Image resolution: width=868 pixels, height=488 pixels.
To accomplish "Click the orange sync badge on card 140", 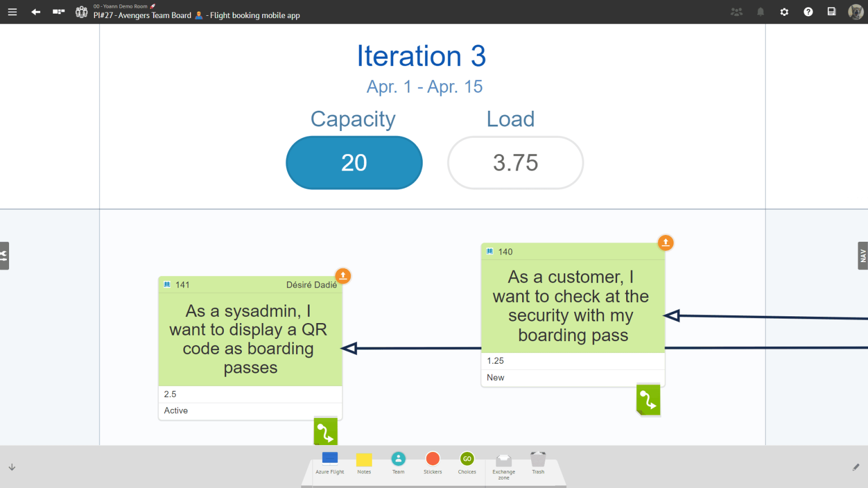I will coord(665,242).
